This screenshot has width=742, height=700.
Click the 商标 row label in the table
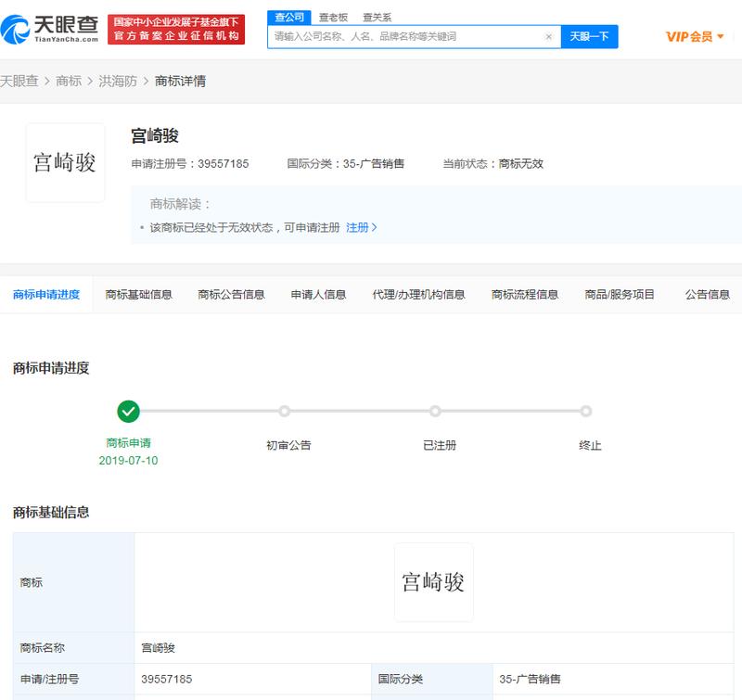pos(74,582)
